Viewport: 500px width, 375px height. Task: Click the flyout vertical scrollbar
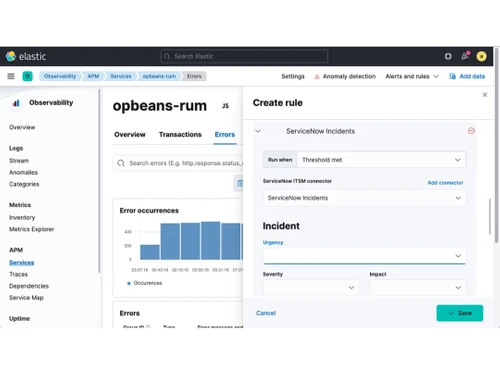point(490,216)
